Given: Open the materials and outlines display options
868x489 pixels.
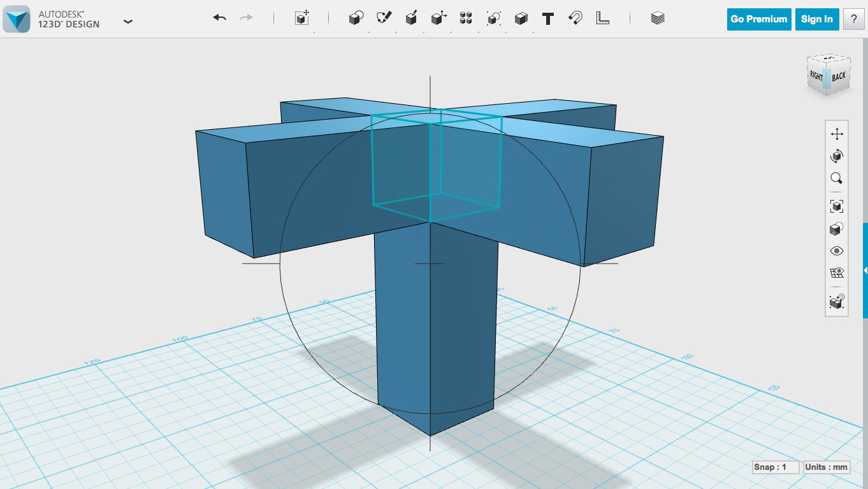Looking at the screenshot, I should pos(837,229).
